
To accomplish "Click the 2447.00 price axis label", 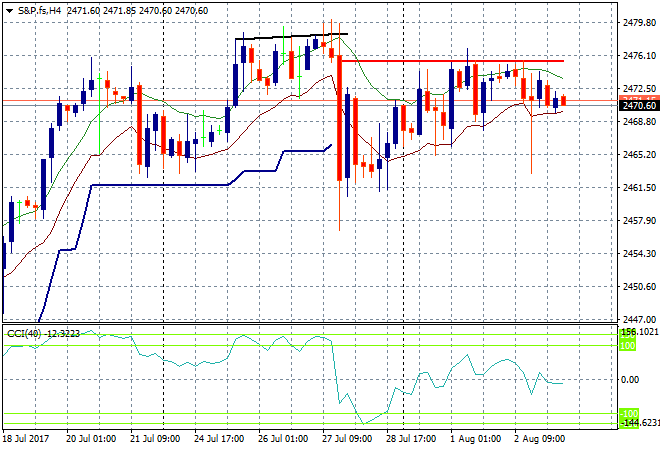I will click(x=639, y=320).
